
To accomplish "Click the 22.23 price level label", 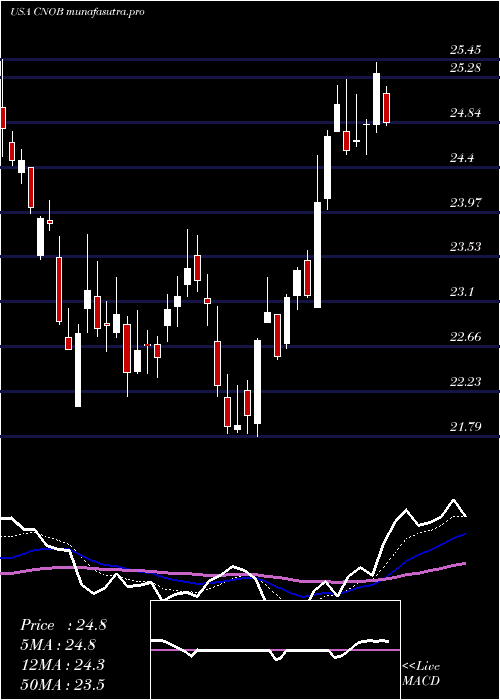I will [x=465, y=382].
